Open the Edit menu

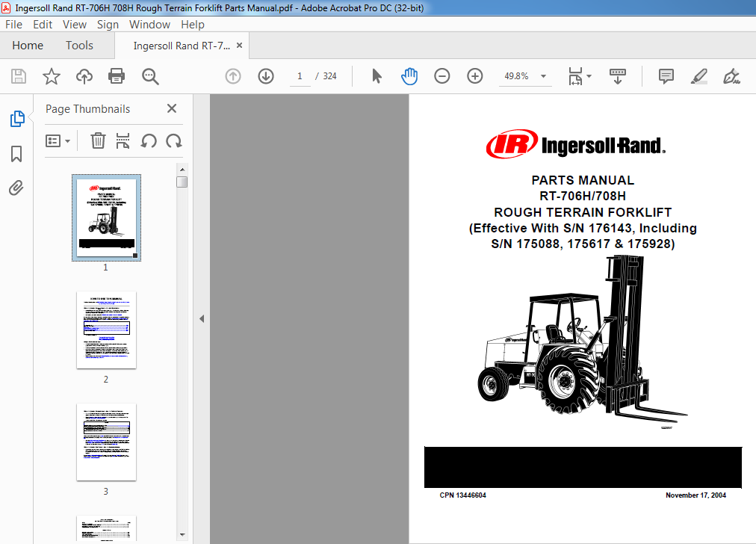(43, 25)
